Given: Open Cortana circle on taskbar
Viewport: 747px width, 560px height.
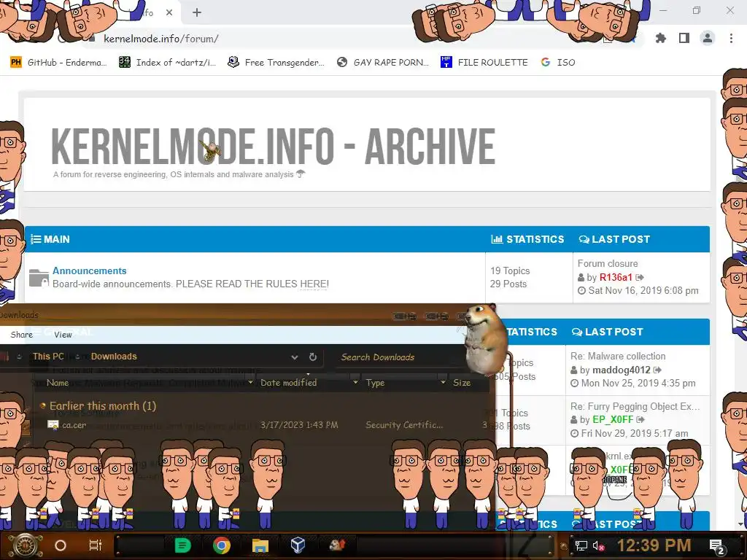Looking at the screenshot, I should (60, 545).
